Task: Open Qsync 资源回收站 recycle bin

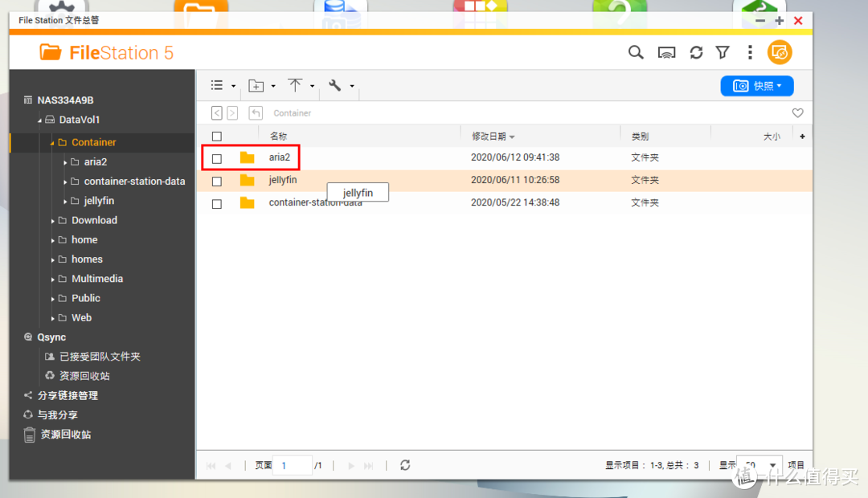Action: tap(84, 376)
